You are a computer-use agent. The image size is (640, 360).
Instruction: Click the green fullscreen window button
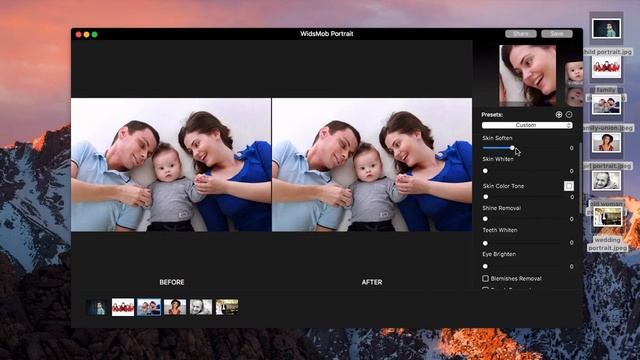(95, 35)
